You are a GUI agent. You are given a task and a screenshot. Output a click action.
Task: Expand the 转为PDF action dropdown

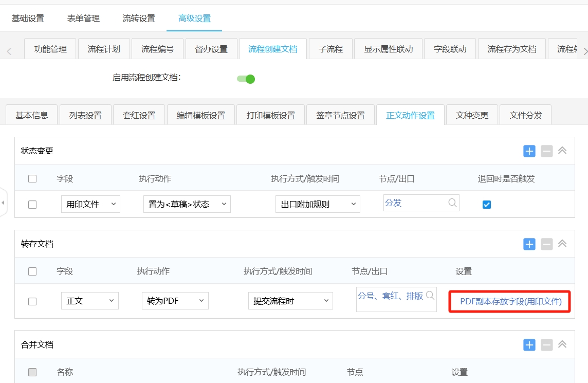(175, 301)
